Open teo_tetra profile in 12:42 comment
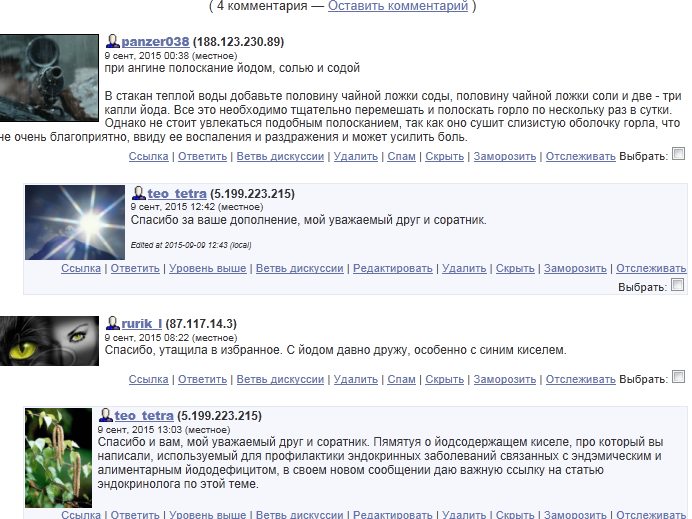This screenshot has height=519, width=692. pos(177,193)
